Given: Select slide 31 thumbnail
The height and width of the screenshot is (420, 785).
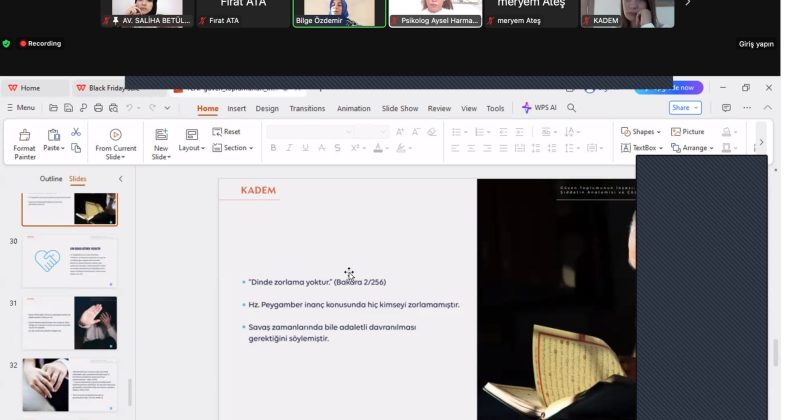Looking at the screenshot, I should coord(70,323).
